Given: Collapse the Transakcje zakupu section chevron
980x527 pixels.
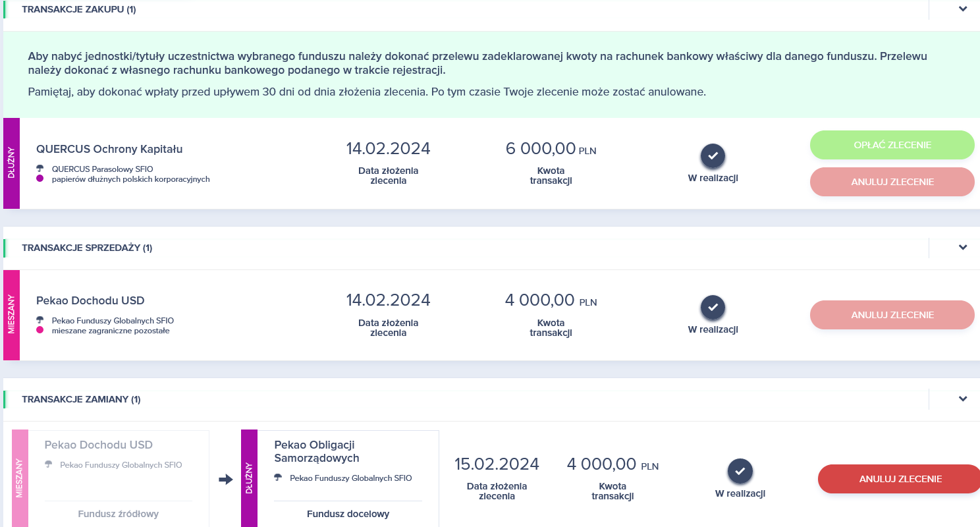Looking at the screenshot, I should point(963,9).
